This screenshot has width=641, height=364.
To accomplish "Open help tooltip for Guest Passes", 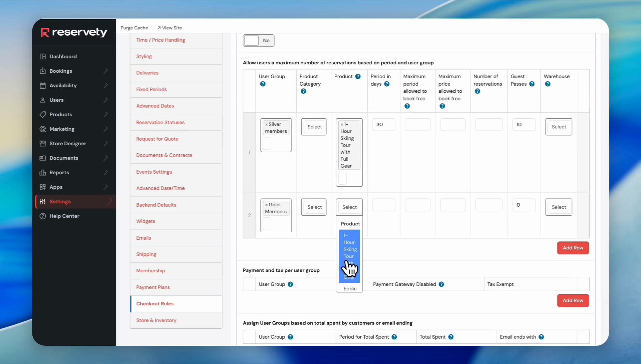I will click(532, 84).
